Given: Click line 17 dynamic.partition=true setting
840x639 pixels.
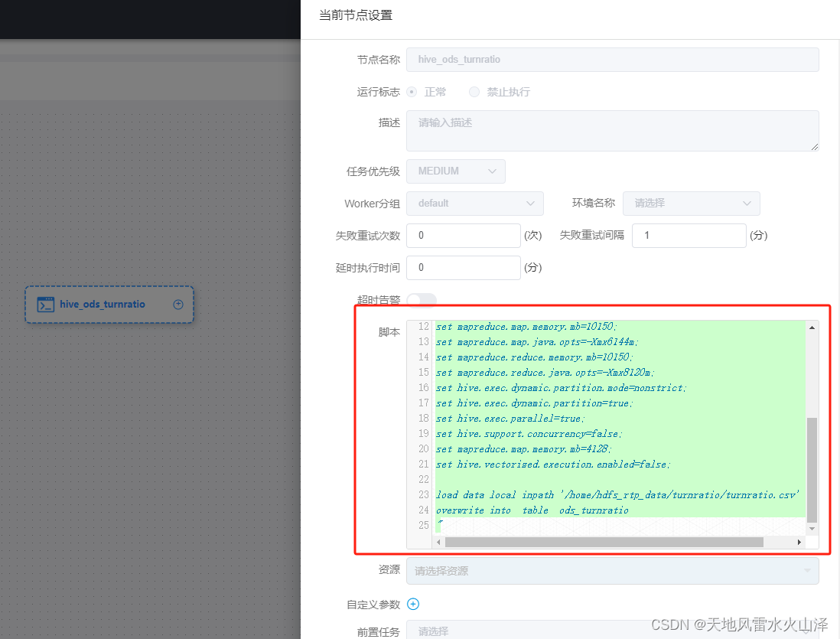Looking at the screenshot, I should (x=534, y=403).
